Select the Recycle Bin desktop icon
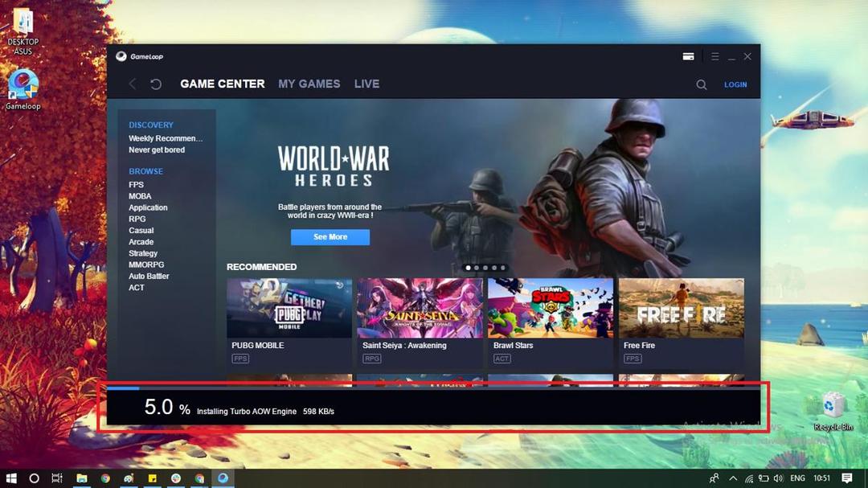This screenshot has width=868, height=488. coord(833,411)
